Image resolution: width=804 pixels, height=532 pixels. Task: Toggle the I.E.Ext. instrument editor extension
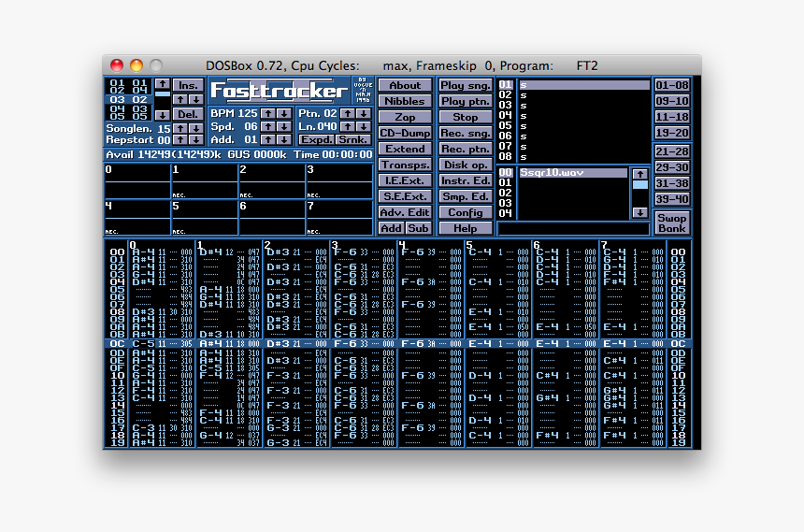pyautogui.click(x=405, y=180)
